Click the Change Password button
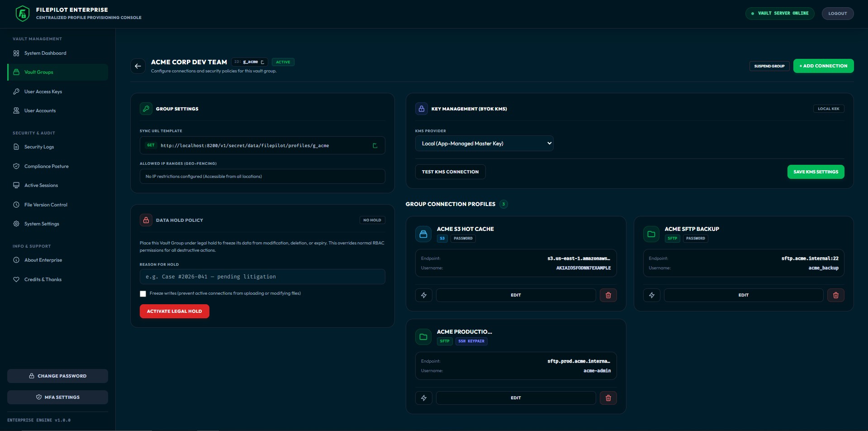This screenshot has width=868, height=431. pos(57,376)
